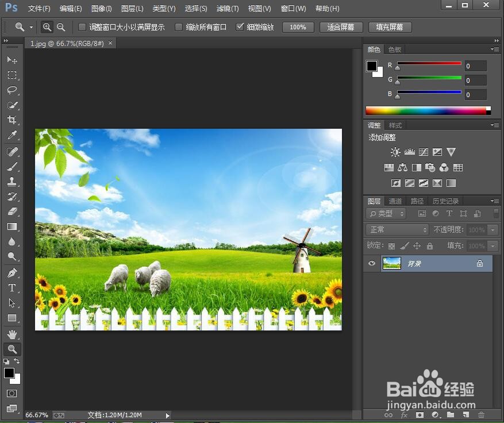Select the Crop tool
Viewport: 504px width, 423px height.
12,120
